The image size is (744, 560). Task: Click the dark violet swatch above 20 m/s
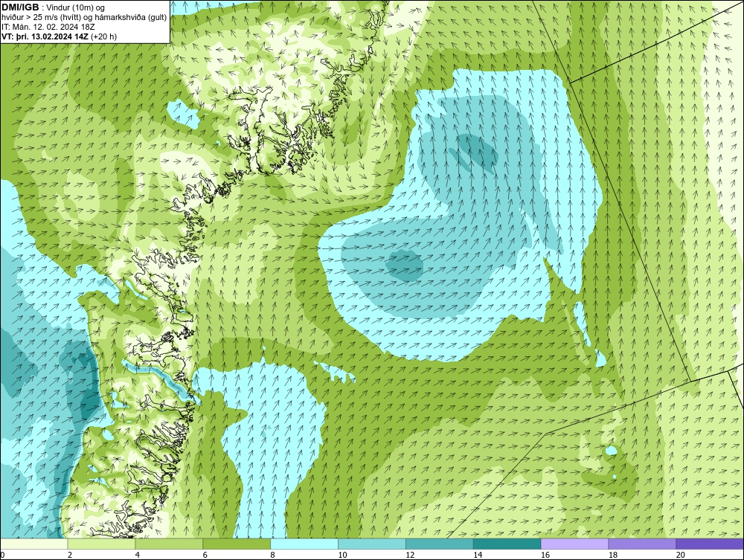[710, 544]
